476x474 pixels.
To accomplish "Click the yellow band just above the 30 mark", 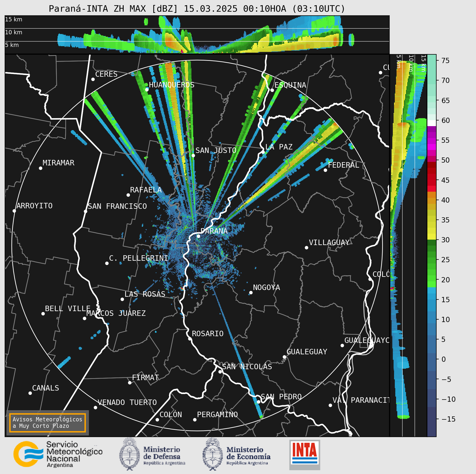I will (x=432, y=237).
